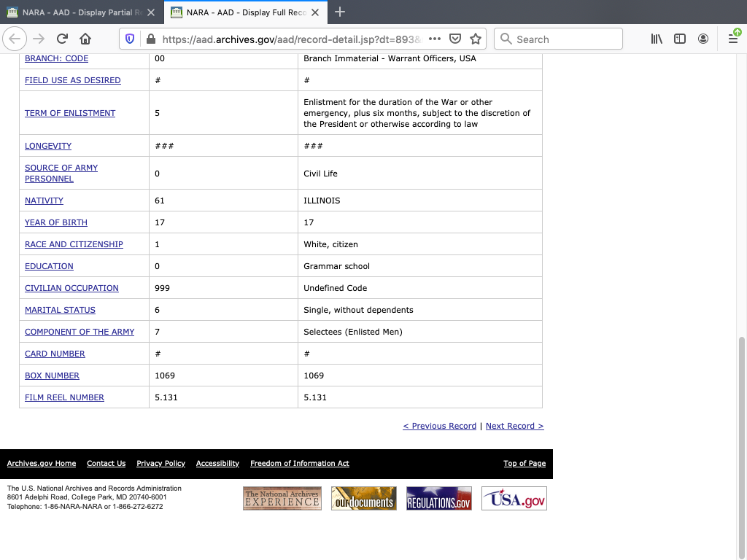Bookmark this page with the star icon

coord(476,39)
